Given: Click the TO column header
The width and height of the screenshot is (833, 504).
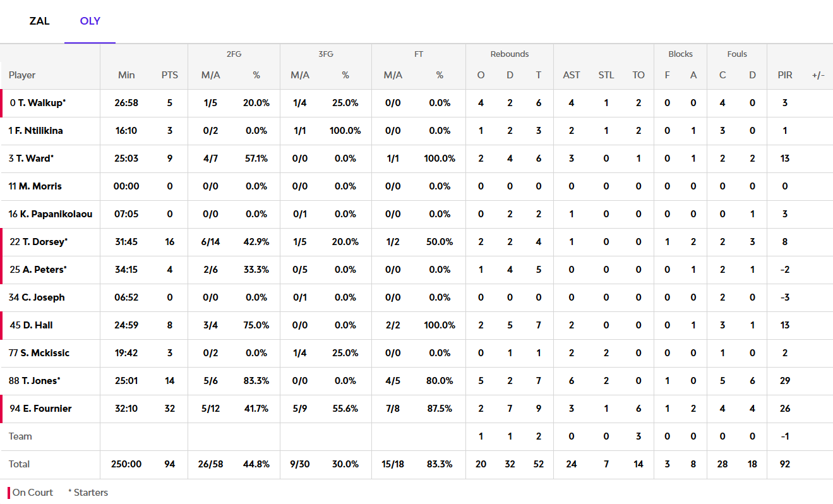Looking at the screenshot, I should tap(638, 75).
